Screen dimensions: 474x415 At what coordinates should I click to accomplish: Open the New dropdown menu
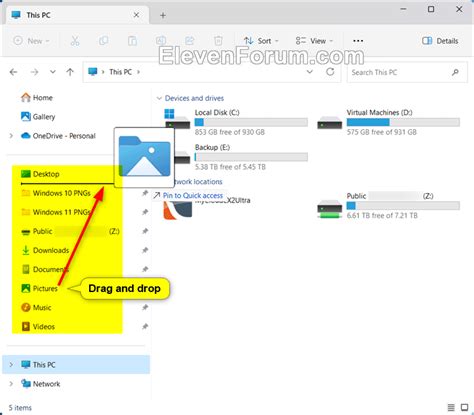tap(31, 41)
